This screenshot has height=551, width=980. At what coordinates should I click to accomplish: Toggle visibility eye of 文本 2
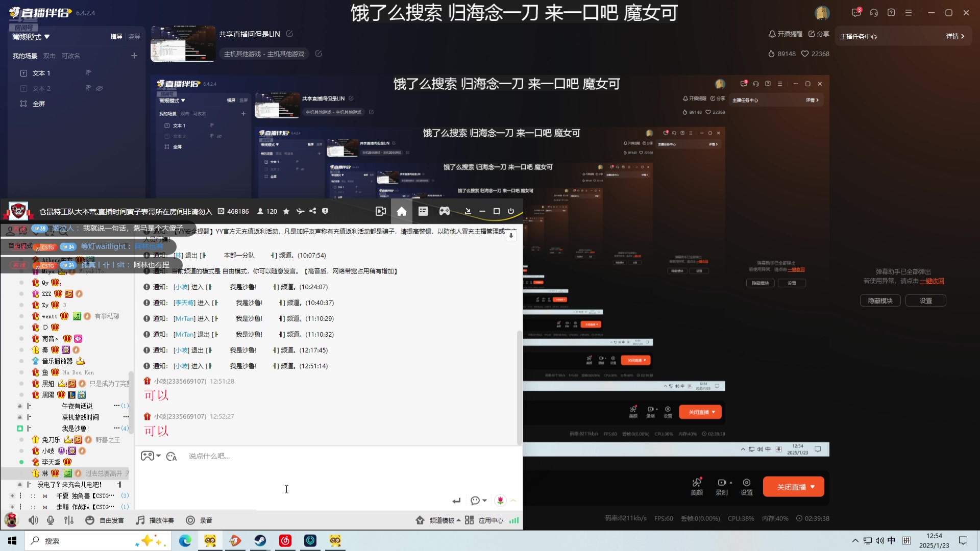[100, 88]
